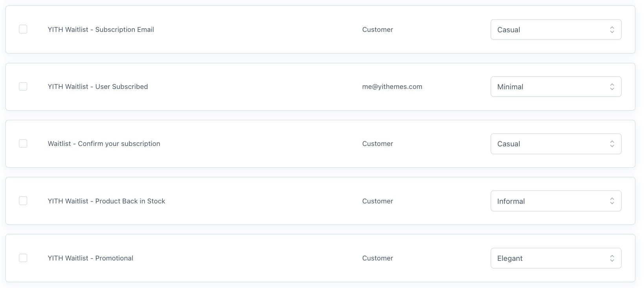Viewport: 644px width, 288px height.
Task: Open Casual dropdown for Confirm your subscription
Action: point(556,144)
